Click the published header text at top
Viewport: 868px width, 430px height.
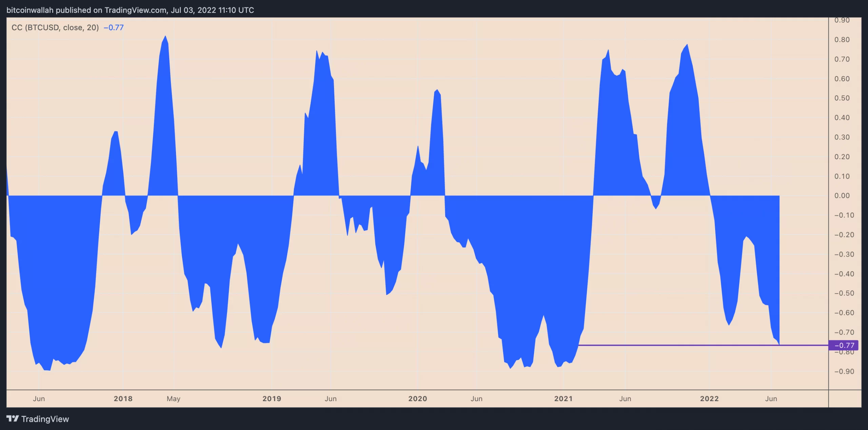(x=130, y=10)
